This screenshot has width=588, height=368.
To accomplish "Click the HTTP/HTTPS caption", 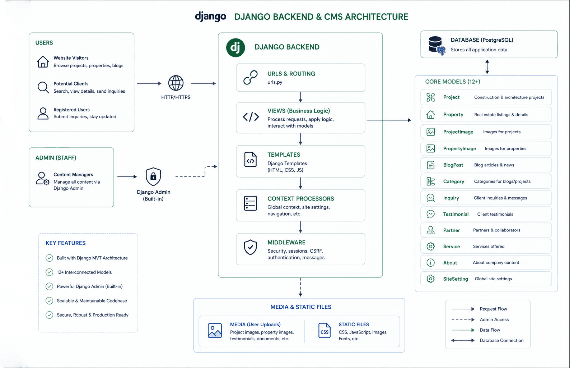I will click(x=176, y=97).
